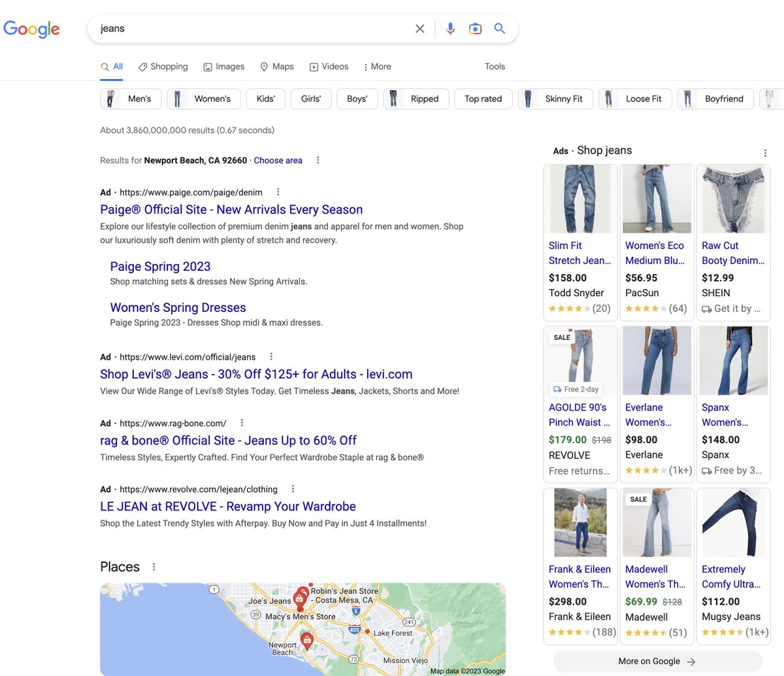Open Spanx Women's jeans image

coord(733,361)
